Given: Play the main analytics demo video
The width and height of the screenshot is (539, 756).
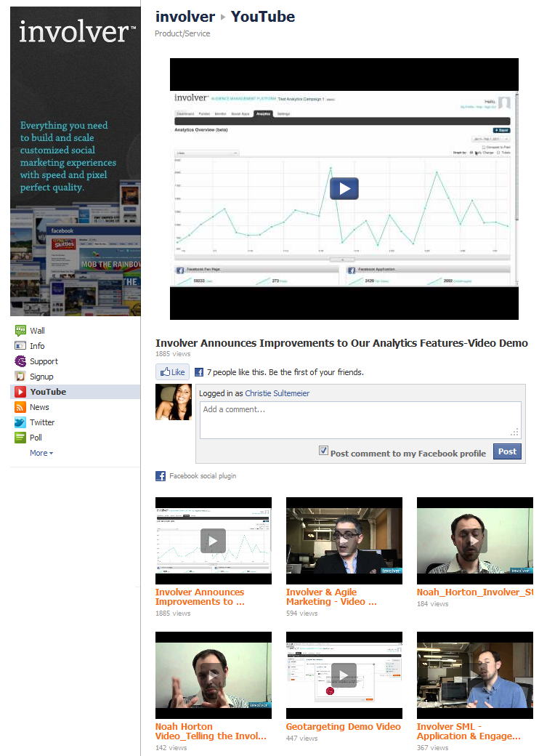Looking at the screenshot, I should 344,188.
